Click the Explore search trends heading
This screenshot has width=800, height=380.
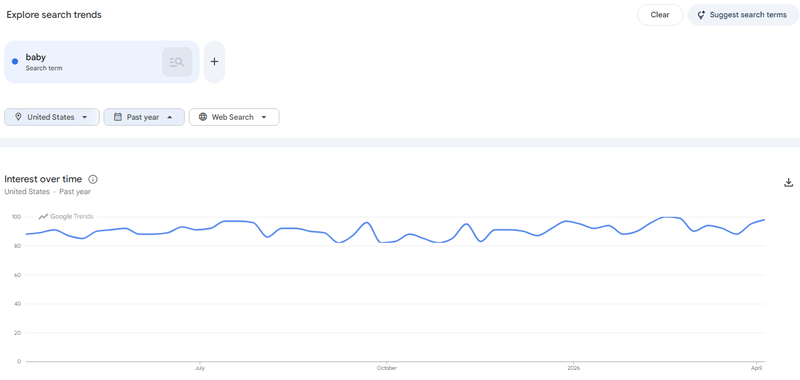(x=54, y=15)
